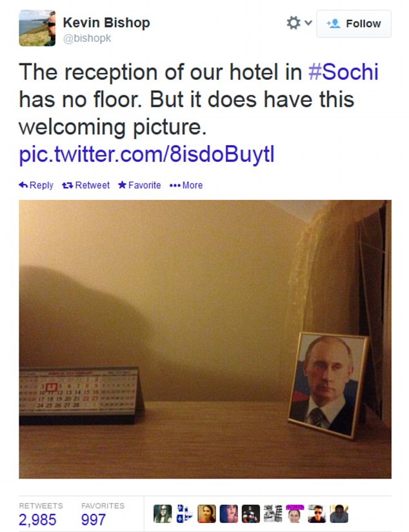Favorite this tweet with the star

click(139, 185)
